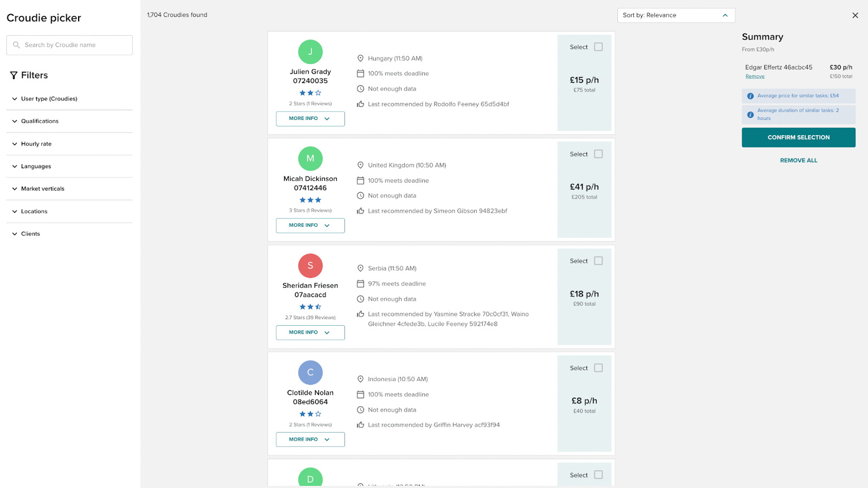This screenshot has height=488, width=868.
Task: Click calendar icon in Clotilde Nolan's card
Action: [x=360, y=394]
